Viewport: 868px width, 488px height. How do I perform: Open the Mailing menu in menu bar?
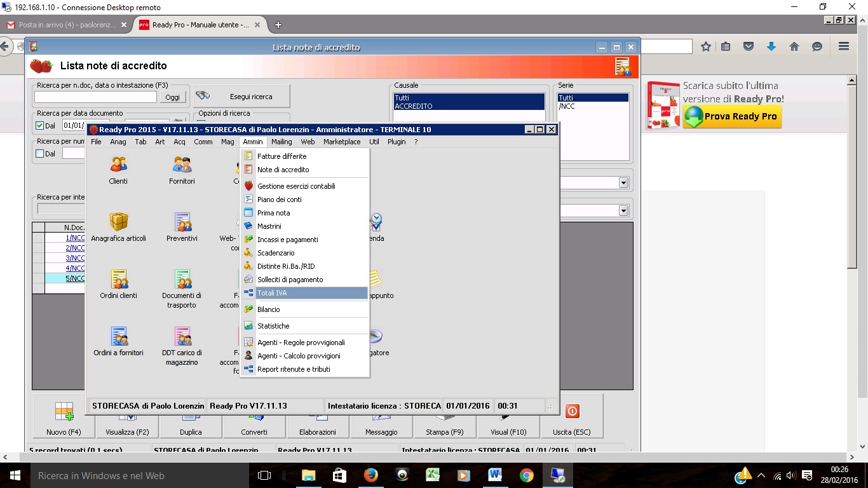[281, 142]
